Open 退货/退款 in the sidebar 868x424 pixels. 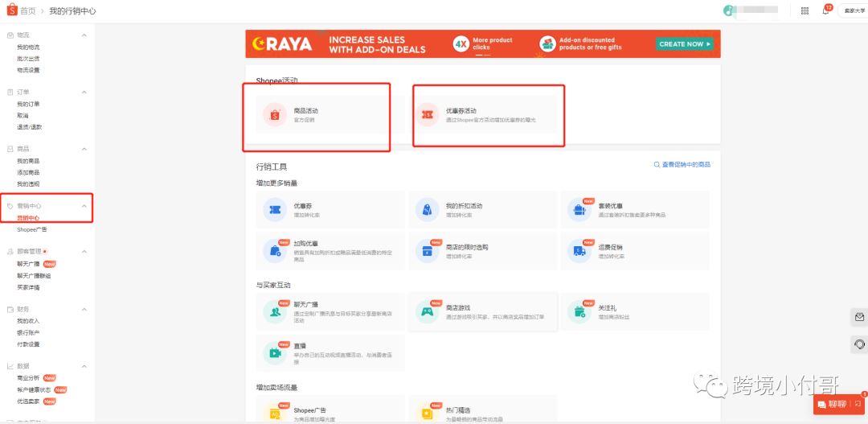30,127
